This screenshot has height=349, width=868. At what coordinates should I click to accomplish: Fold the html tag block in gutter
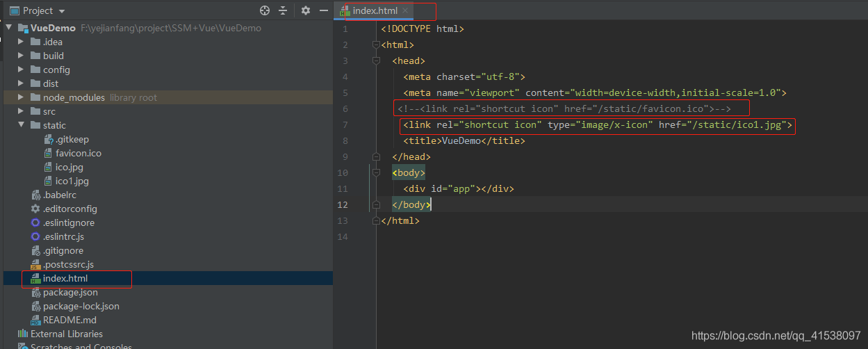tap(376, 45)
